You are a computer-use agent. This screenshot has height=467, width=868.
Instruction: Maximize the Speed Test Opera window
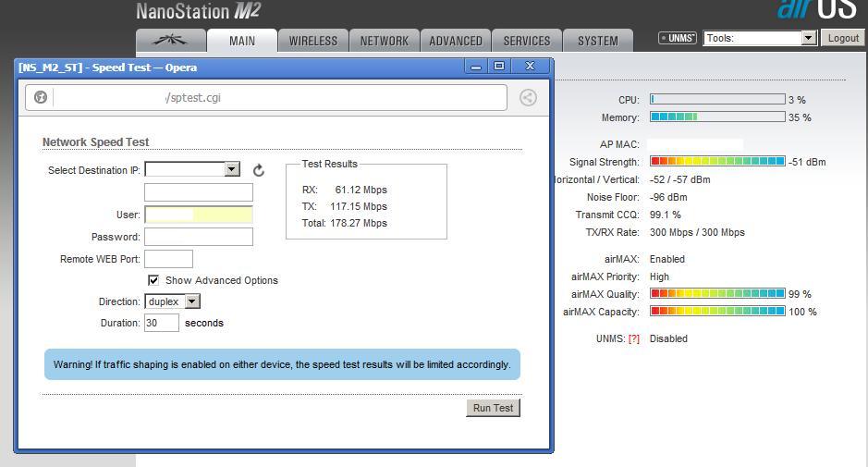point(499,67)
